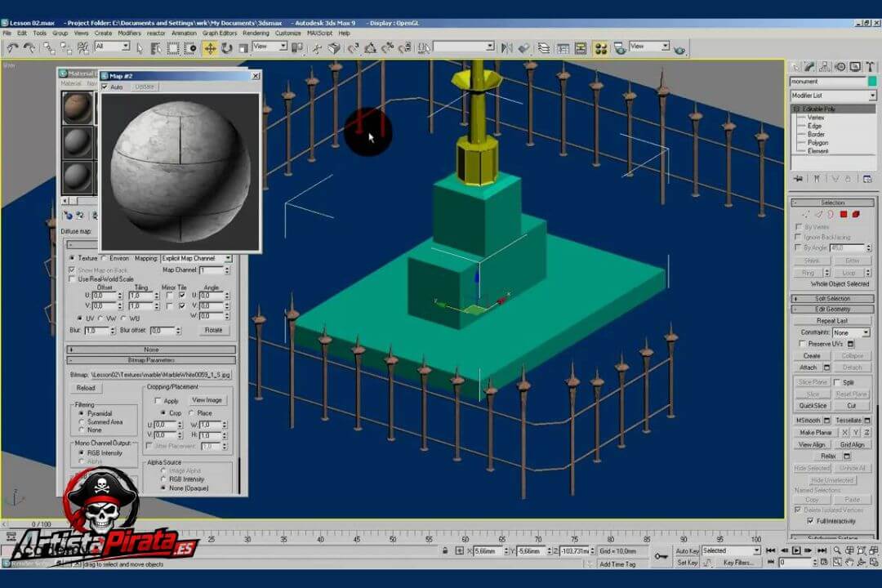This screenshot has height=588, width=882.
Task: Open the Animation menu
Action: [x=184, y=33]
